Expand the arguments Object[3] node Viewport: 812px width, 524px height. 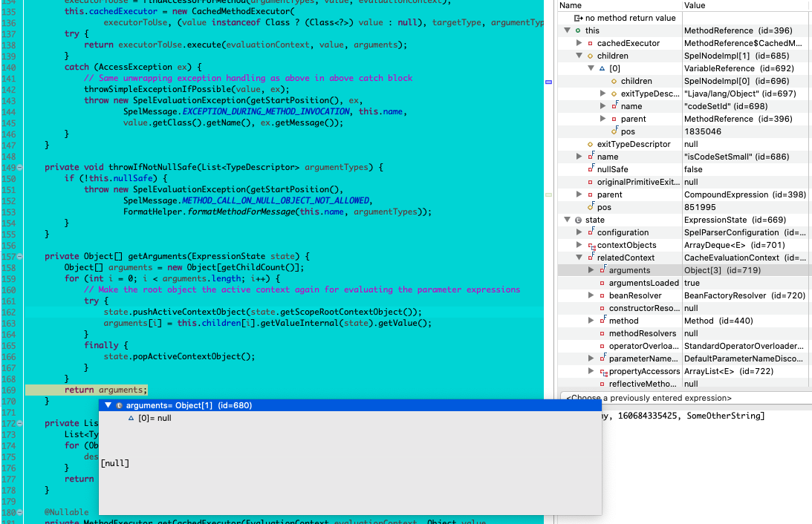tap(591, 270)
